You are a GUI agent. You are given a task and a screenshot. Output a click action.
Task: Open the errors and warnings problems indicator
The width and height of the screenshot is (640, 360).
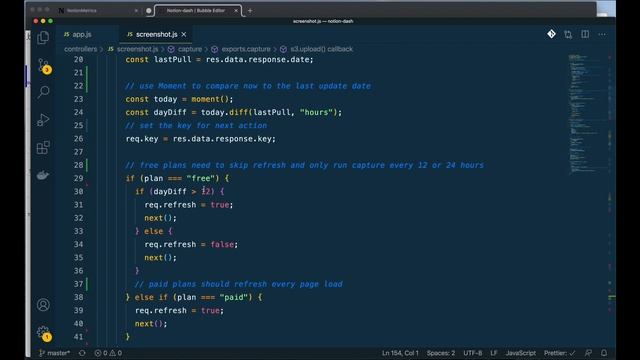click(x=108, y=353)
